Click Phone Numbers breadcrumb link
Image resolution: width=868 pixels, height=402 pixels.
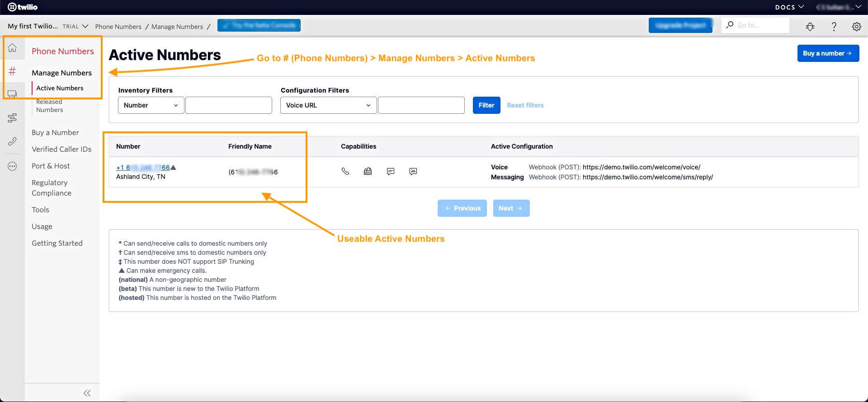click(118, 27)
